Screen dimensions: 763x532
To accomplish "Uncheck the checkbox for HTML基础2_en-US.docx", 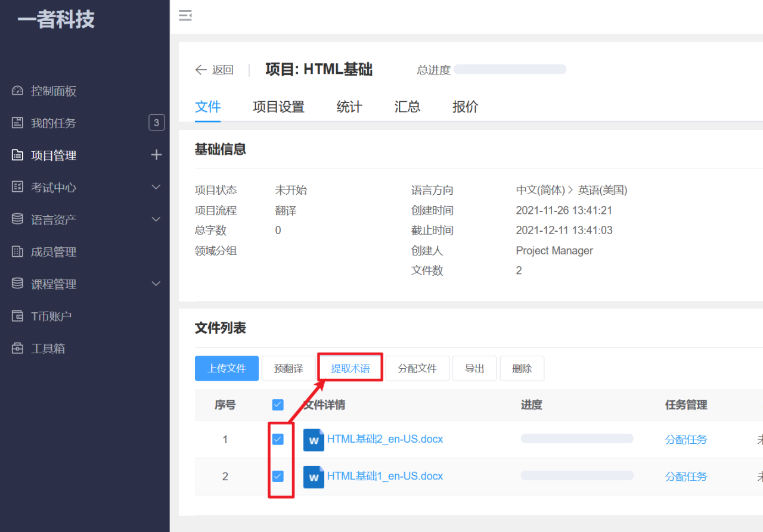I will click(x=277, y=439).
